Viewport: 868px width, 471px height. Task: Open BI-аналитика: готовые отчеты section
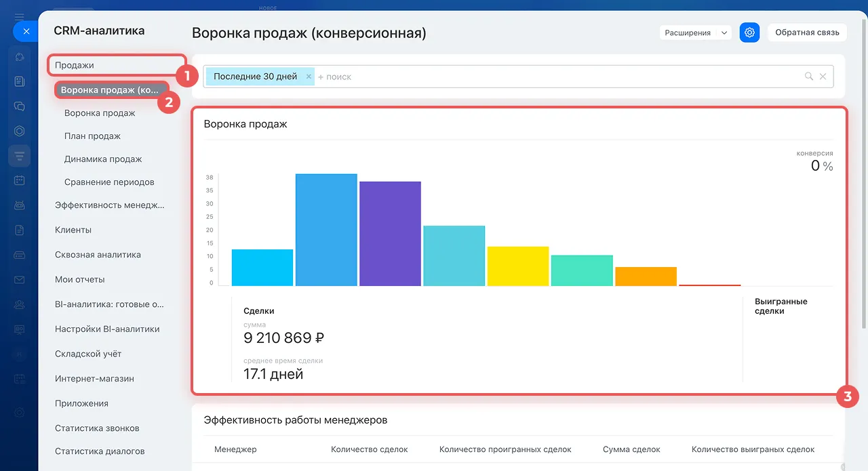[109, 304]
